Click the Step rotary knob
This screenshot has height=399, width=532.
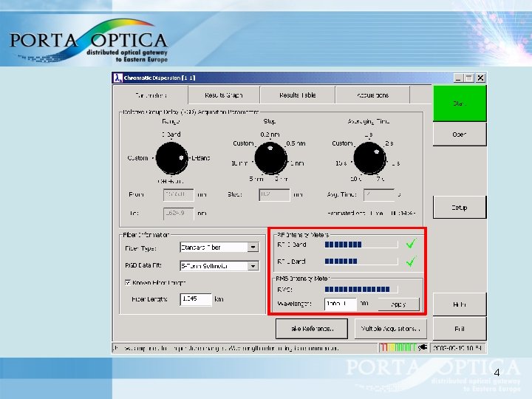tap(270, 158)
